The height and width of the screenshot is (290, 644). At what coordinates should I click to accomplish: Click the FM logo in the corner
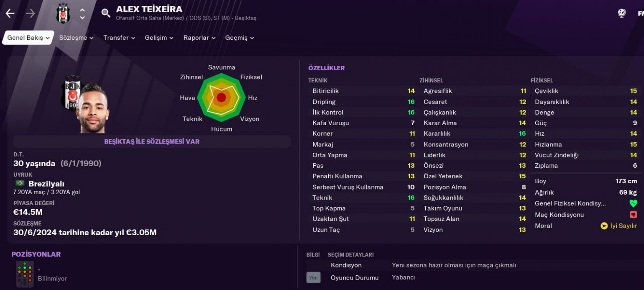(x=641, y=13)
